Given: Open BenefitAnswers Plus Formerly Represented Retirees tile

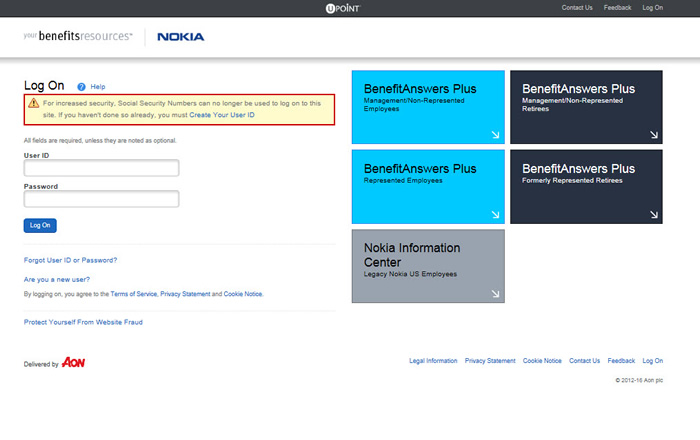Looking at the screenshot, I should click(586, 186).
